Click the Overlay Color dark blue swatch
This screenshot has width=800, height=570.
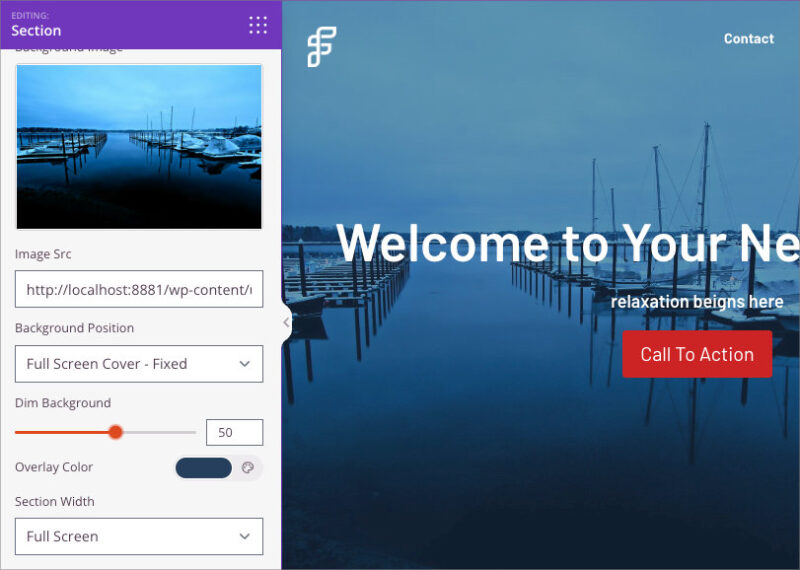click(x=204, y=467)
